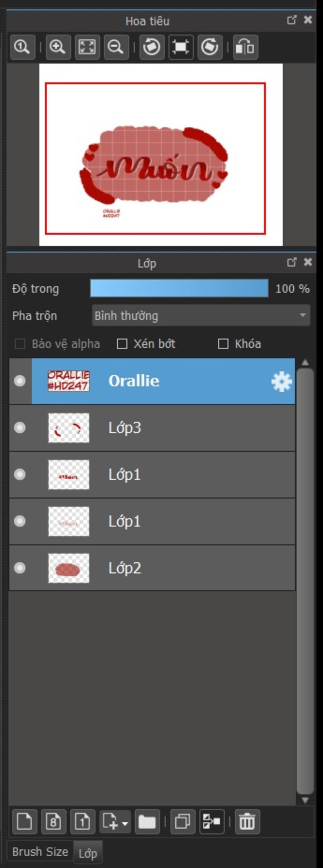Delete layer with the trash icon
The image size is (323, 868).
click(247, 821)
